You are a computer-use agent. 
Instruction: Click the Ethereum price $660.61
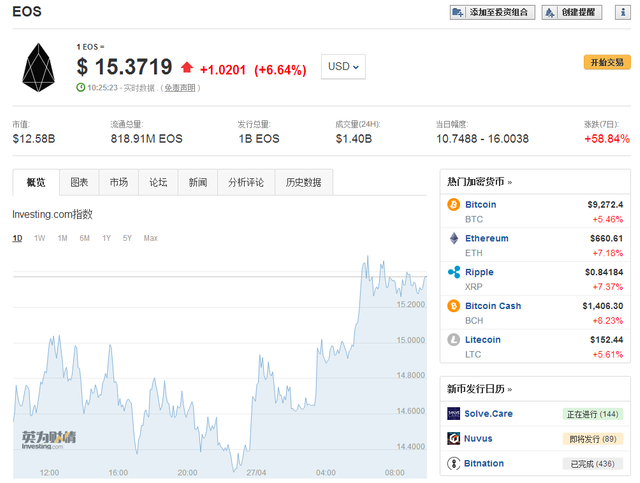tap(607, 238)
